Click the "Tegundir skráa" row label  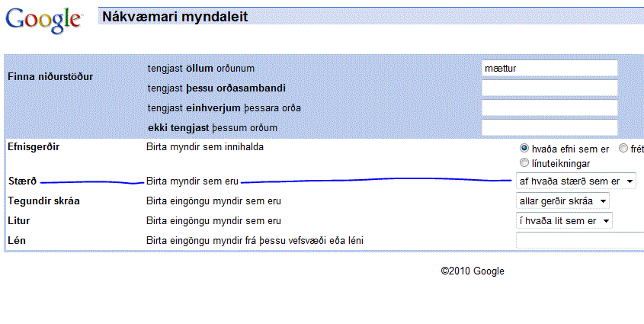(43, 201)
